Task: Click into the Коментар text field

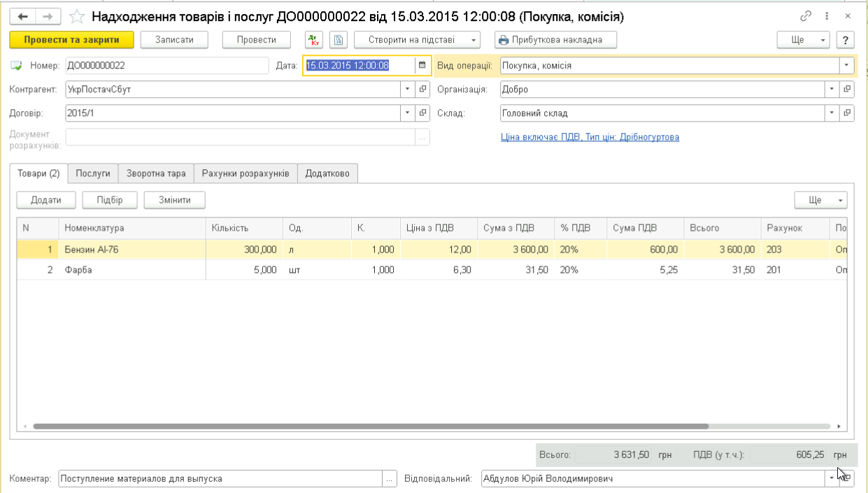Action: (x=220, y=479)
